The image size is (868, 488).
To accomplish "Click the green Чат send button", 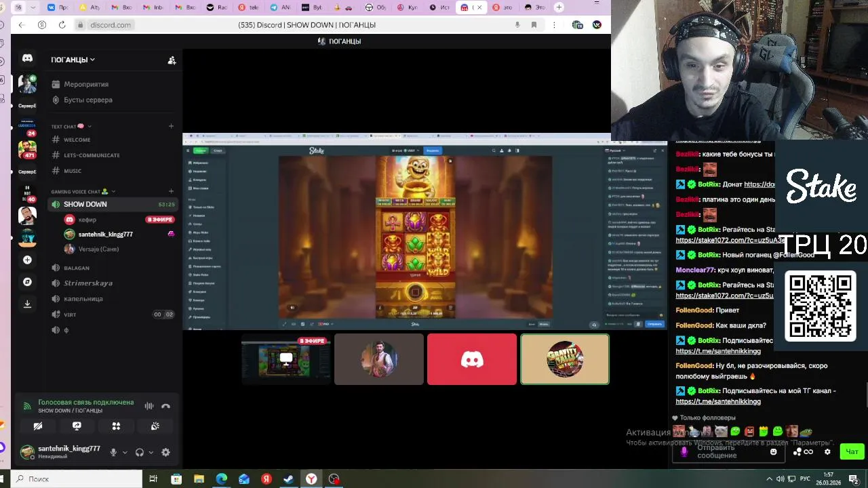I will coord(852,452).
